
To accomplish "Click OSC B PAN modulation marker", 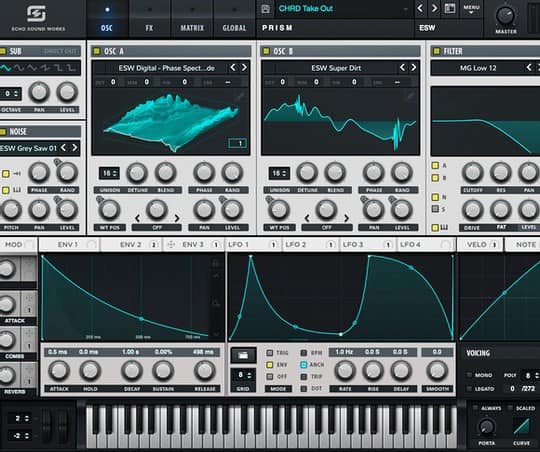I will 364,200.
